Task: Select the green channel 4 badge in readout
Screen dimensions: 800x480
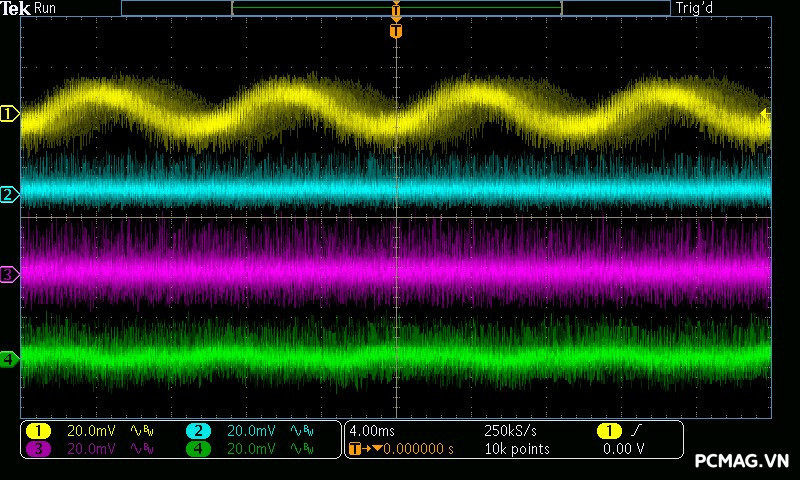Action: (198, 449)
